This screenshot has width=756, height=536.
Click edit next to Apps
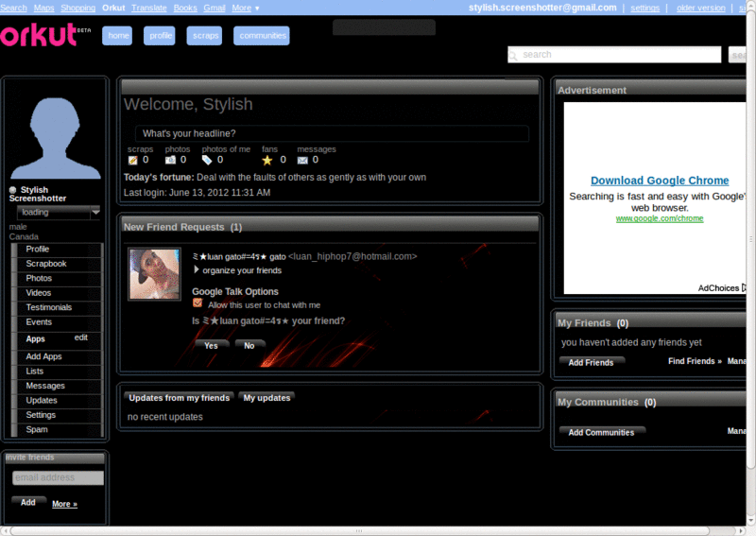pos(81,337)
